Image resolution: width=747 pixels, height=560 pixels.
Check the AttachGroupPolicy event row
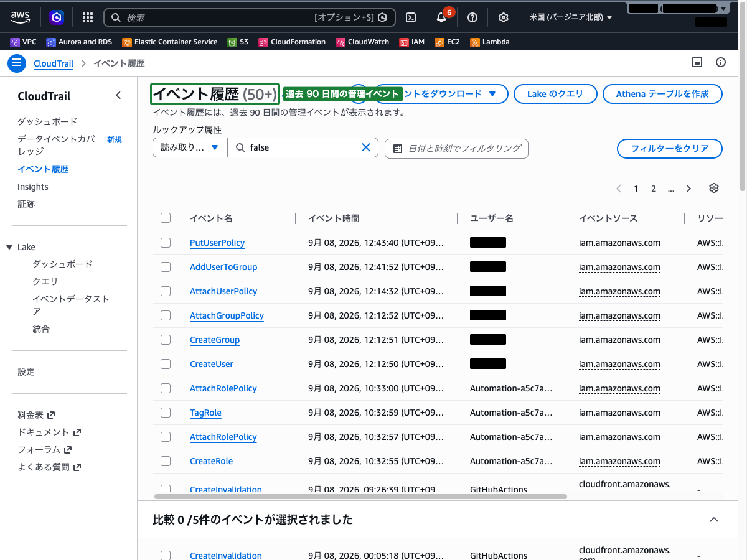click(166, 315)
